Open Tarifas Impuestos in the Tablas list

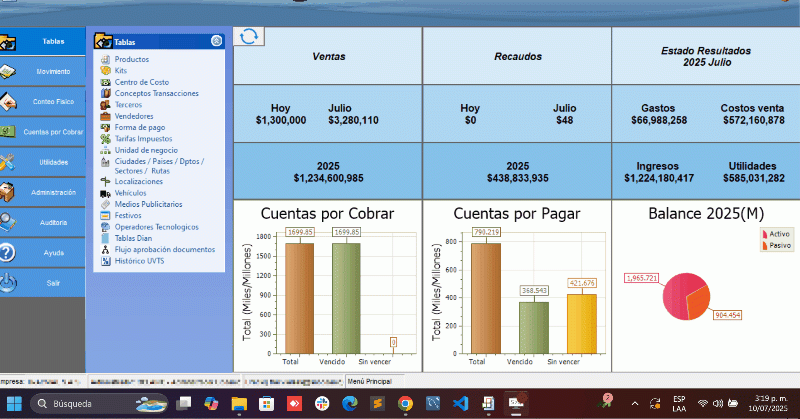[143, 139]
